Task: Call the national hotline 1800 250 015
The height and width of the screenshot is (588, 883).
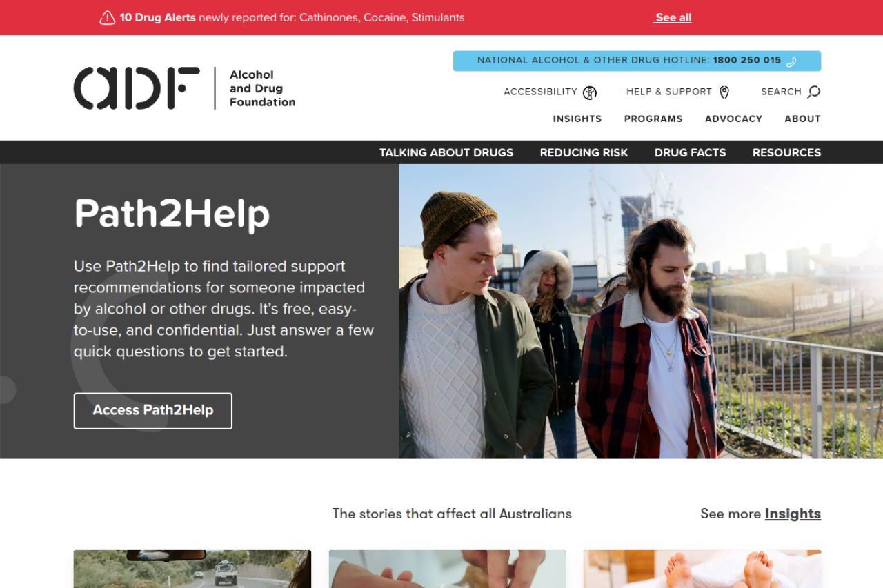Action: click(747, 61)
